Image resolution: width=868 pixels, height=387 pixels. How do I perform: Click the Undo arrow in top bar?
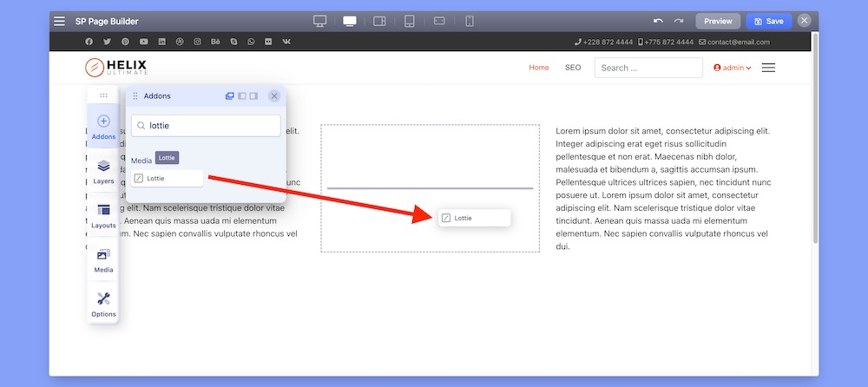[x=658, y=21]
